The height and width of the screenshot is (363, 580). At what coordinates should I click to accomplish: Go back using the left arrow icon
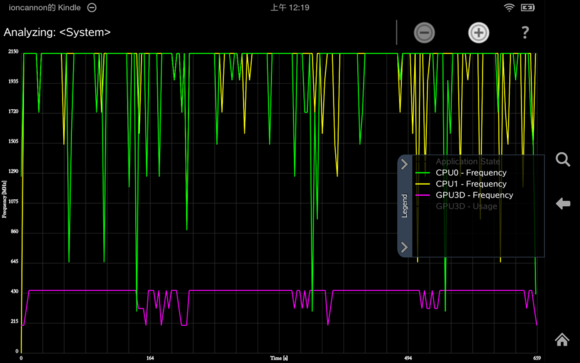563,204
